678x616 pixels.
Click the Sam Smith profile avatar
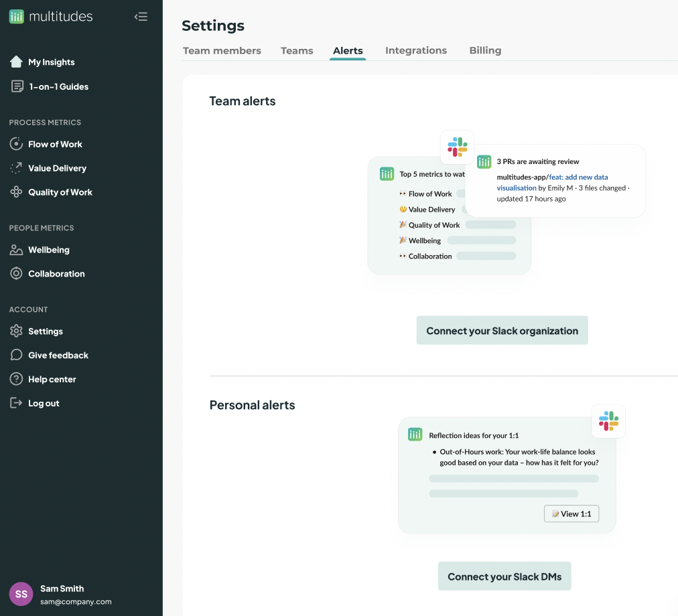[x=21, y=594]
